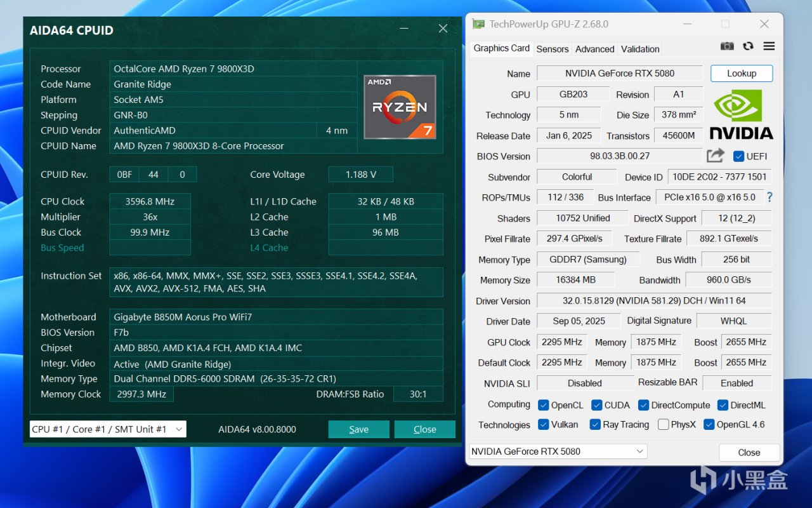
Task: Open the GPU-Z hamburger menu
Action: pyautogui.click(x=769, y=46)
